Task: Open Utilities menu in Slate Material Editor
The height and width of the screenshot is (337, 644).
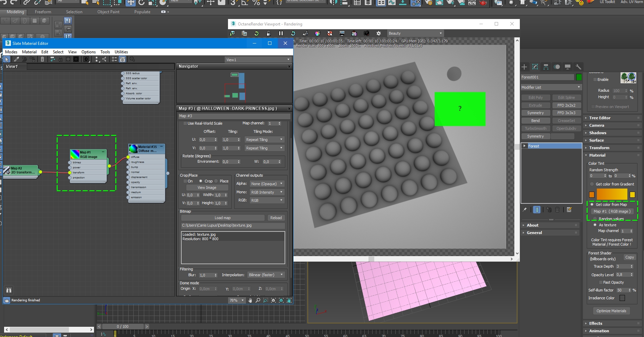Action: coord(121,52)
